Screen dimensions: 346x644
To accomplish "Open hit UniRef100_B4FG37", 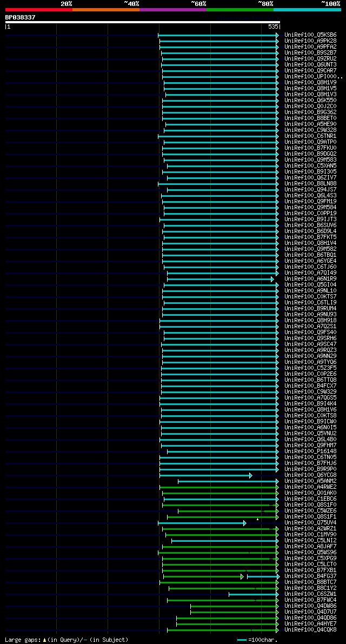I will pos(310,576).
